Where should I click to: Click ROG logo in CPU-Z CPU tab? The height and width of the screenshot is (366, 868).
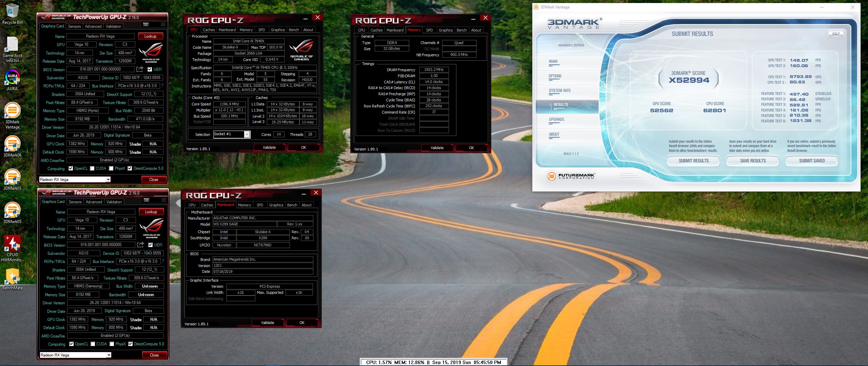pos(301,50)
